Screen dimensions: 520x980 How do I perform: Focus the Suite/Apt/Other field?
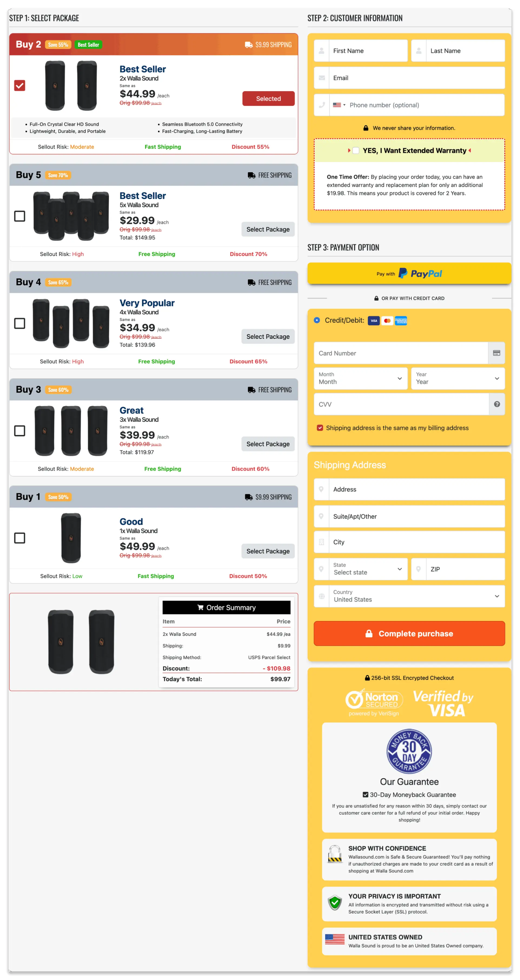pos(417,516)
